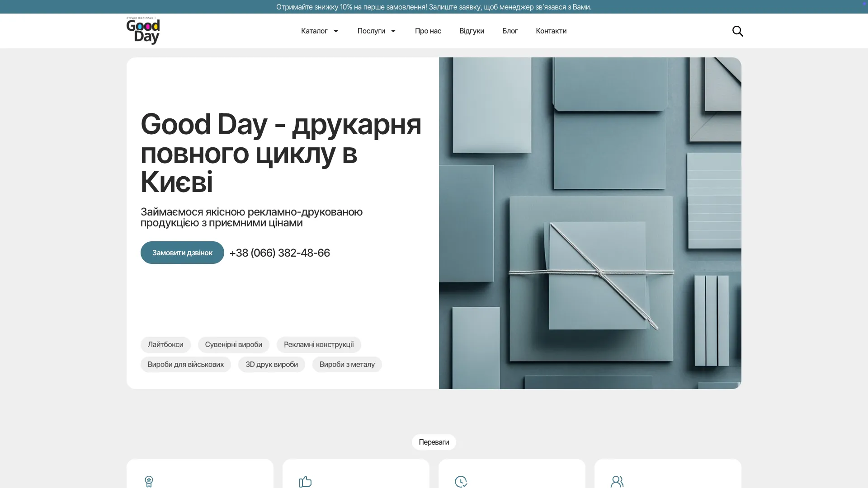Click the thumbs-up advantage icon
This screenshot has height=488, width=868.
point(305,481)
